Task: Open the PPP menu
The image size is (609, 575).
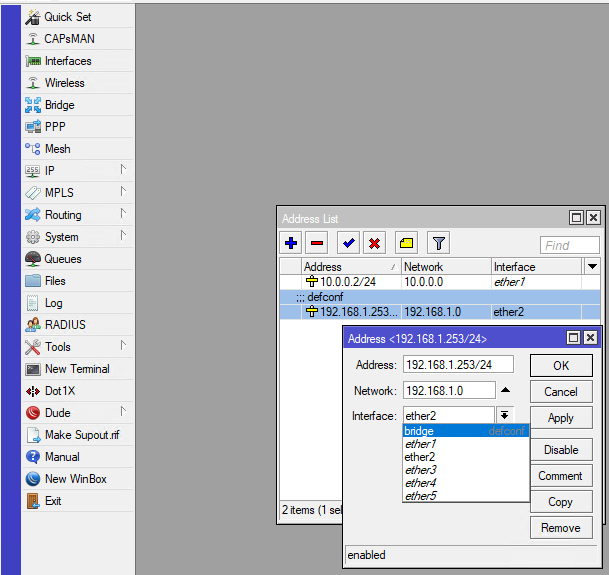Action: click(78, 127)
